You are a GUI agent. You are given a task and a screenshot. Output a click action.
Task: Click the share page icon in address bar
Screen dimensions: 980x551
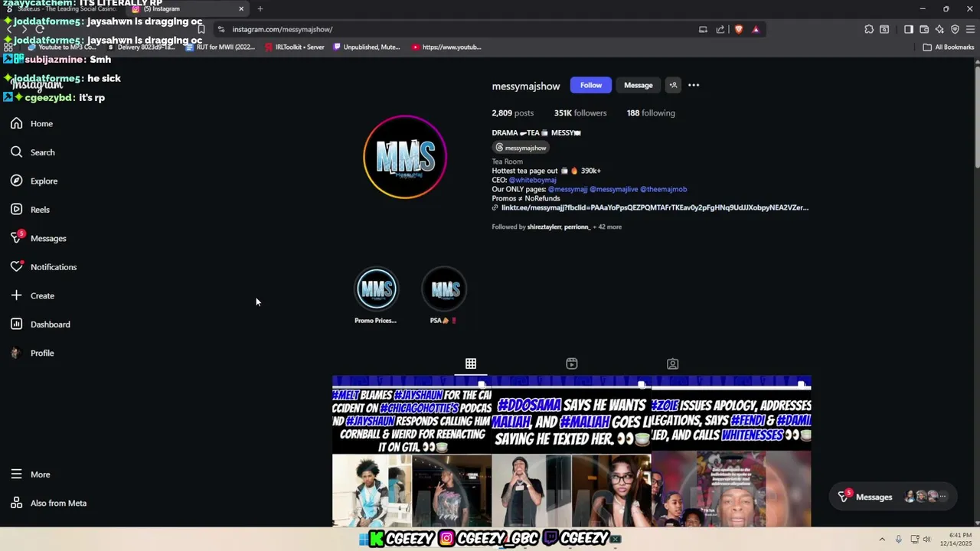[x=720, y=29]
